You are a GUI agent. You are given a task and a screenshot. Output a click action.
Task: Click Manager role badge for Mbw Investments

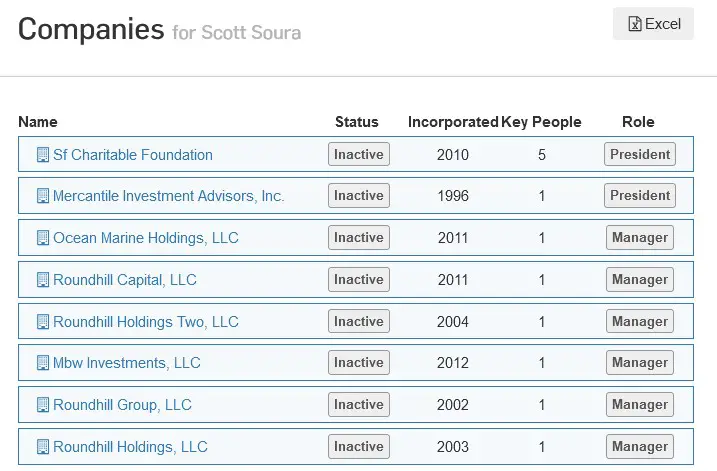[x=640, y=362]
